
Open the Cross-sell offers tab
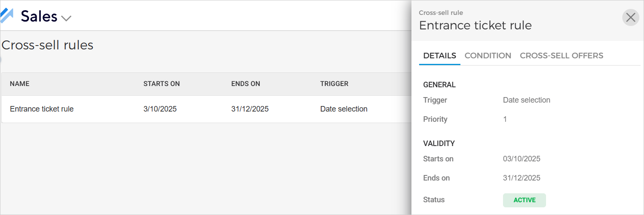pyautogui.click(x=561, y=56)
